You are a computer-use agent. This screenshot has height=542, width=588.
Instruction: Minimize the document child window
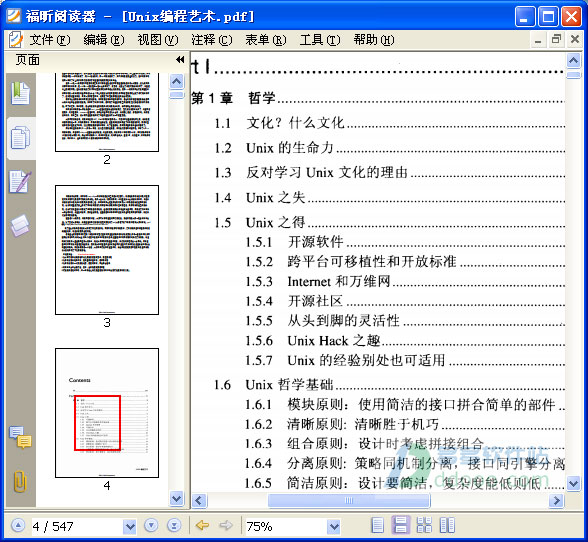click(538, 40)
